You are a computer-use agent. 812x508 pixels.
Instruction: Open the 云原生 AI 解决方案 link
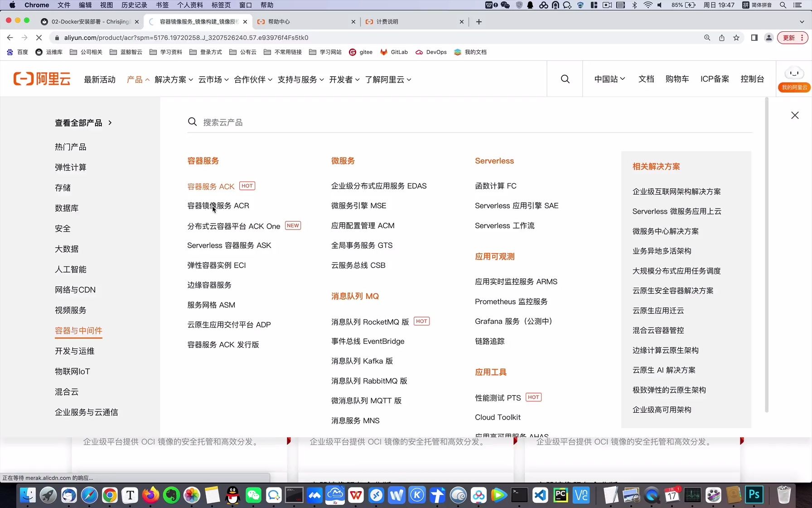click(664, 370)
